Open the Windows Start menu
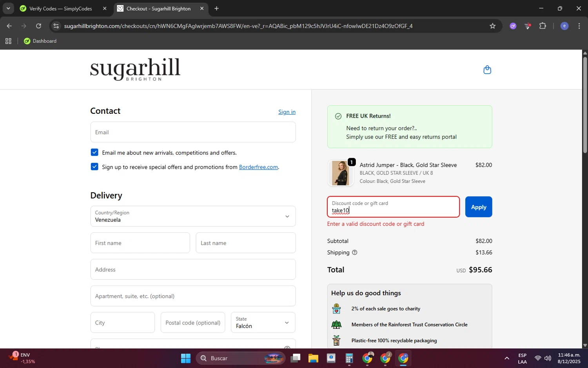The height and width of the screenshot is (368, 588). (185, 358)
